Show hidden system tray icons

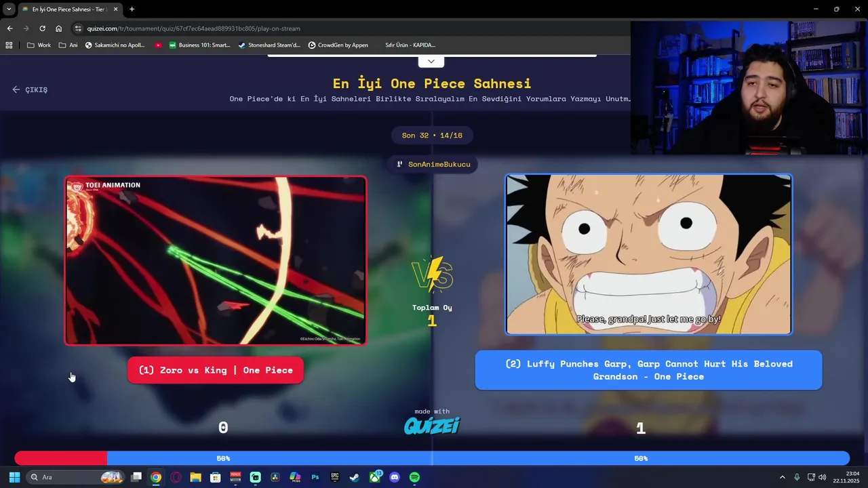click(x=782, y=477)
